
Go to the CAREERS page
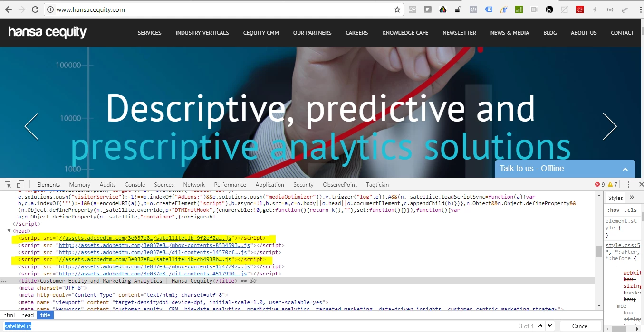click(357, 33)
